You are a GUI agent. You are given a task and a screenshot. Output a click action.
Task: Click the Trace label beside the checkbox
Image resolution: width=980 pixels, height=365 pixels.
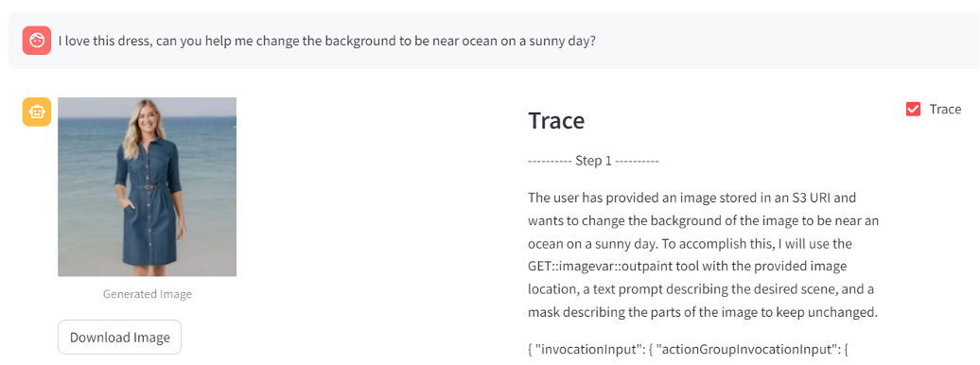[x=945, y=110]
